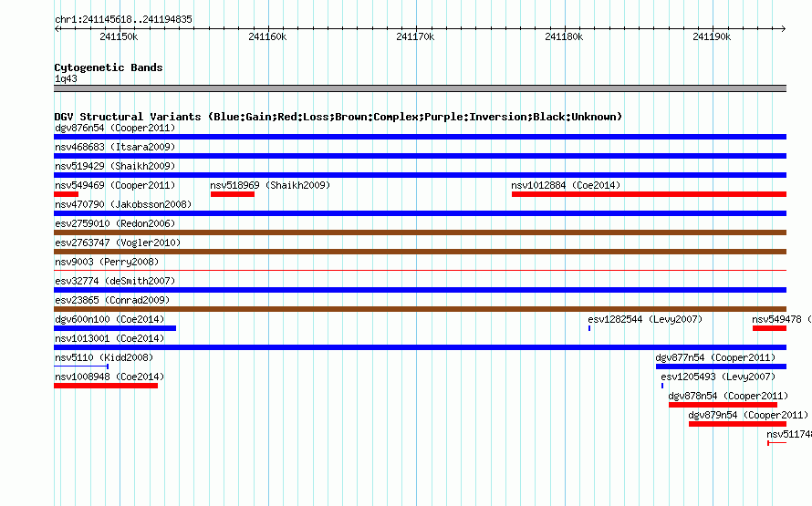Select the esv2759010 (Redon2006) label

(115, 223)
